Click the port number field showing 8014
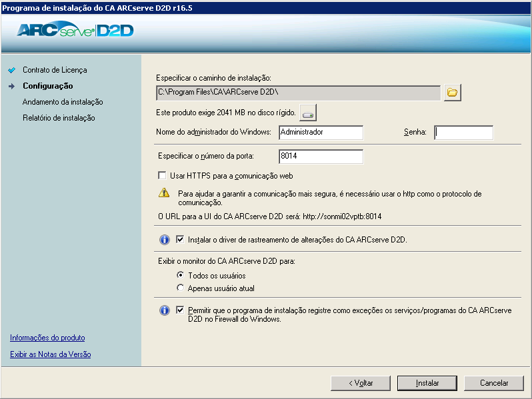The image size is (532, 399). coord(321,157)
